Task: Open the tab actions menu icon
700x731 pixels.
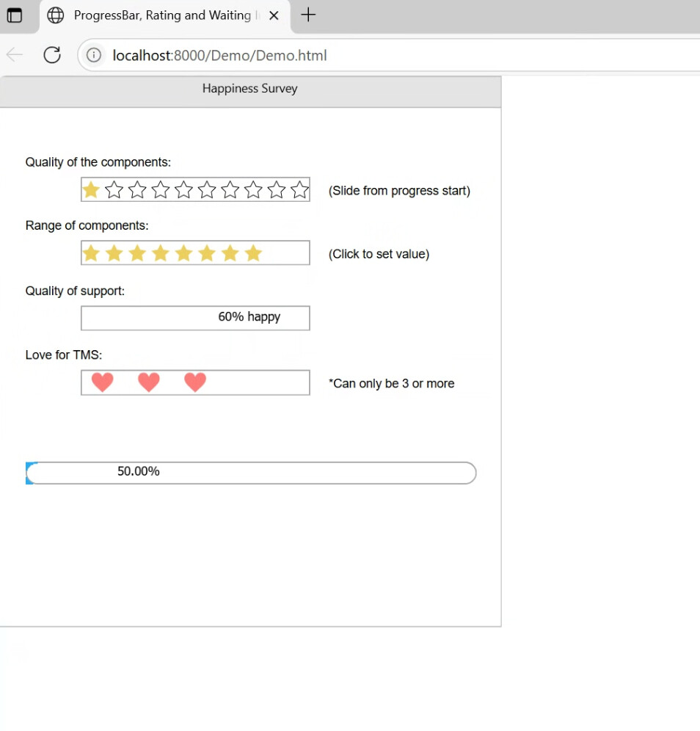Action: click(15, 15)
